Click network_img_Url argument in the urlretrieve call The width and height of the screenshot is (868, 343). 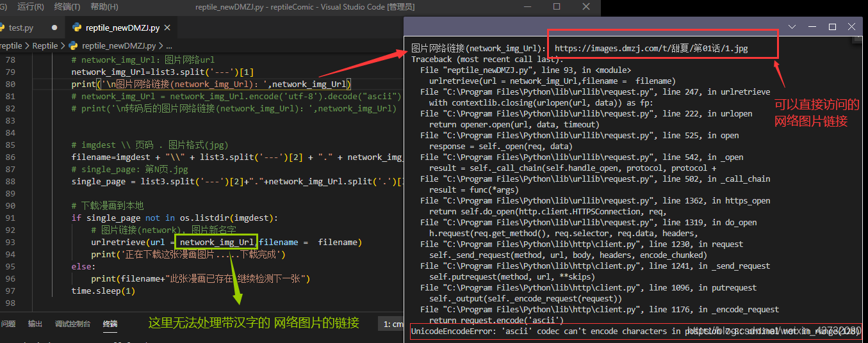point(217,242)
